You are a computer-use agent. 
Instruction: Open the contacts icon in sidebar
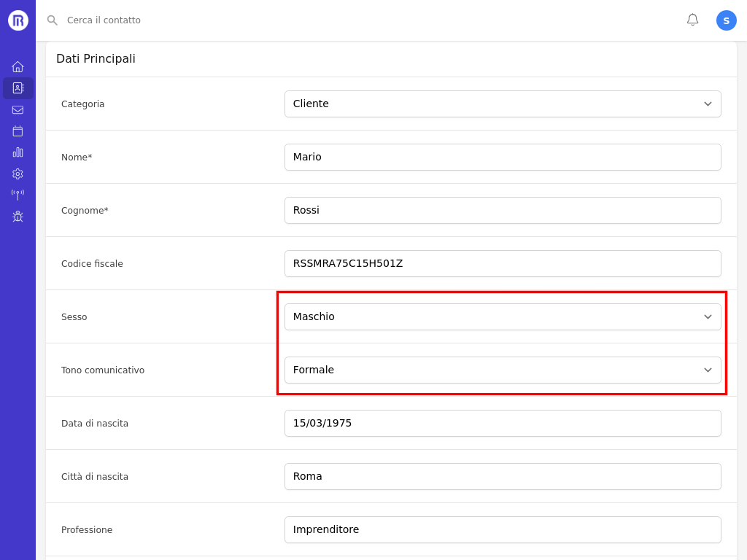(x=18, y=88)
